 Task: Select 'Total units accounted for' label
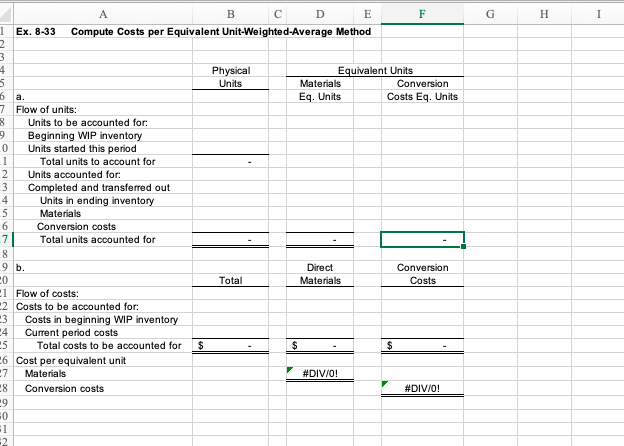pos(98,240)
